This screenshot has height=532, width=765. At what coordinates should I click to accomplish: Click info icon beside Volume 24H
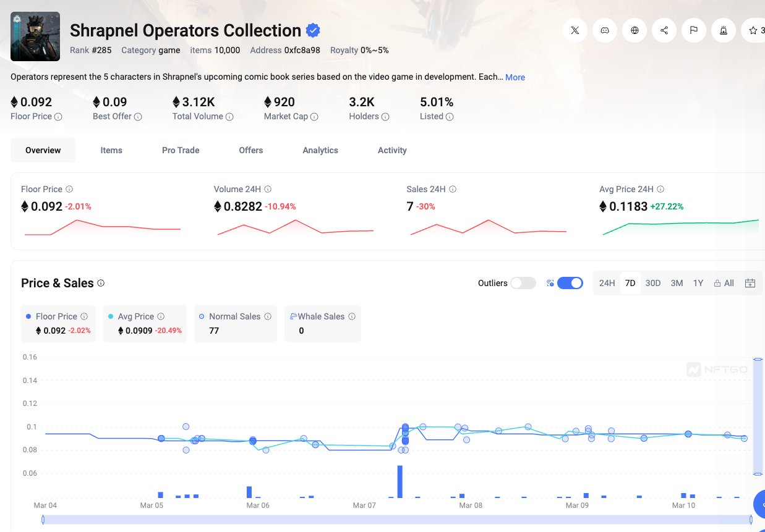click(x=268, y=190)
